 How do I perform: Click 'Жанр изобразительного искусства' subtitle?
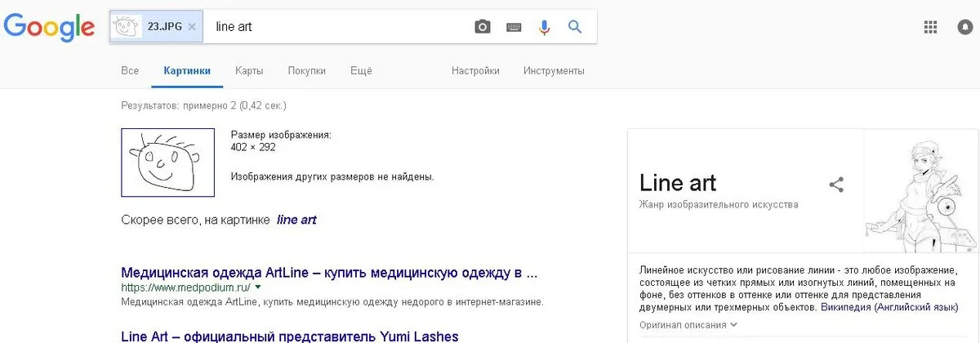[719, 204]
